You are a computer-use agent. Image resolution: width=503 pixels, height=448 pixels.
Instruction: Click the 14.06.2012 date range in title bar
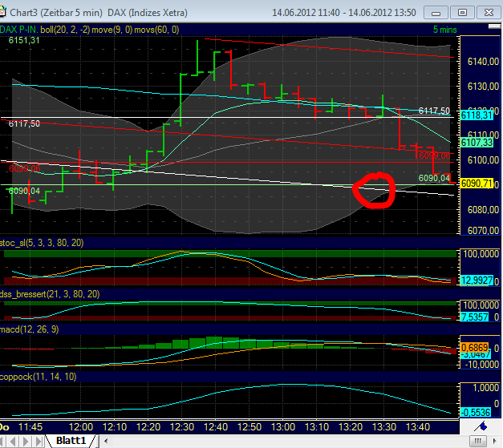[x=344, y=13]
